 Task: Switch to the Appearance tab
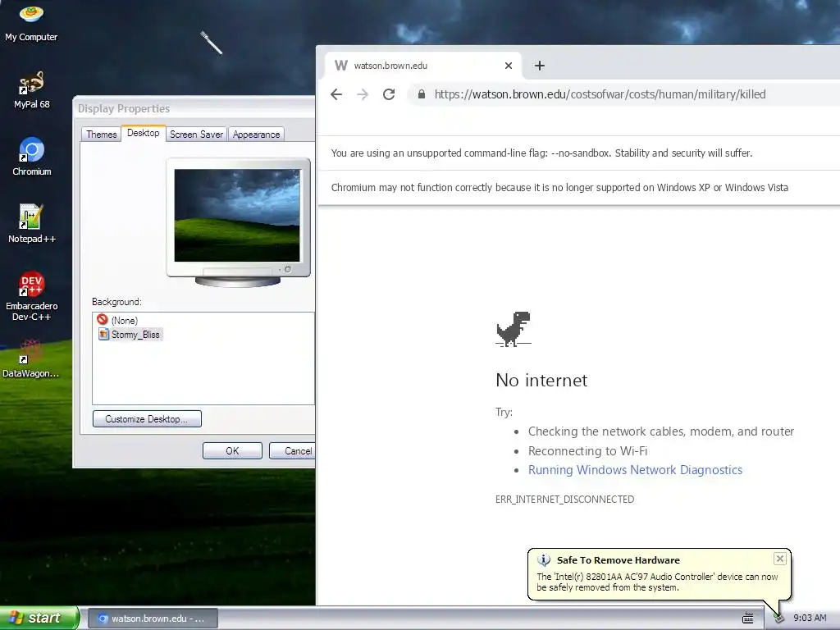[256, 134]
